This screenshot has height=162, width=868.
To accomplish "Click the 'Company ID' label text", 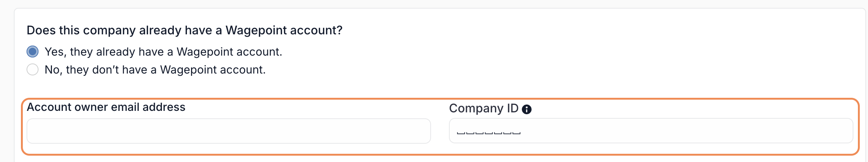I will [484, 108].
